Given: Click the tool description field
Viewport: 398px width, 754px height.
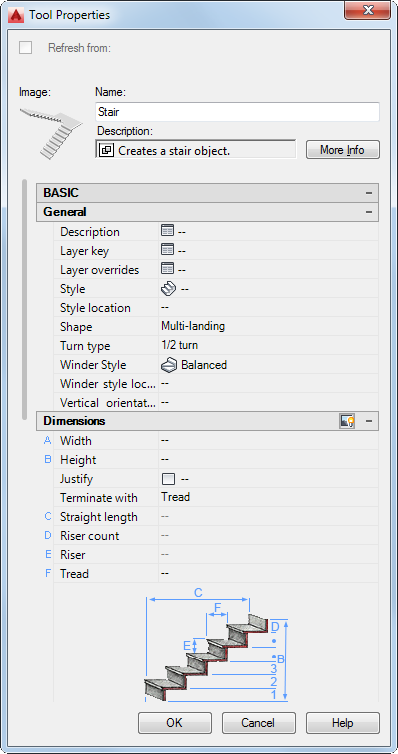Looking at the screenshot, I should [x=196, y=150].
